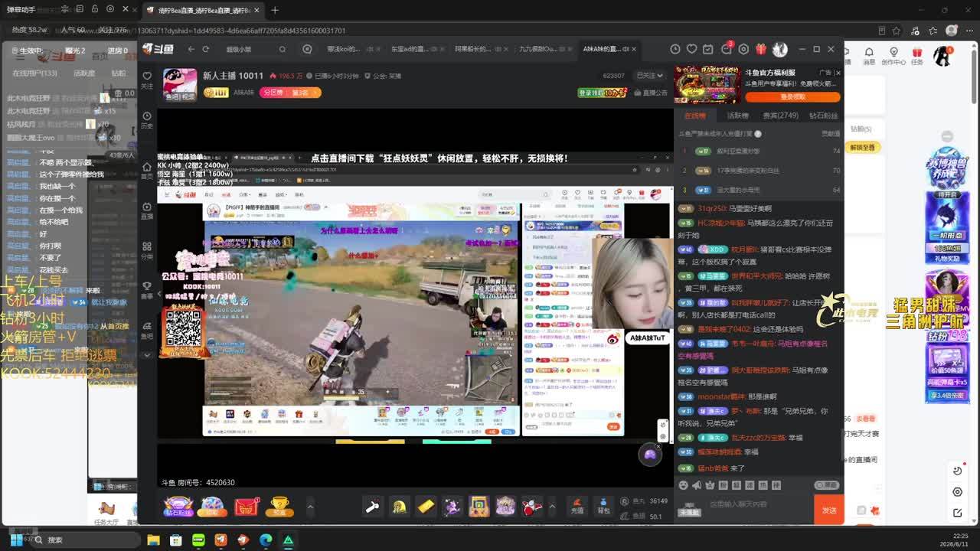This screenshot has width=980, height=551.
Task: Open Windows Start menu
Action: coord(15,540)
